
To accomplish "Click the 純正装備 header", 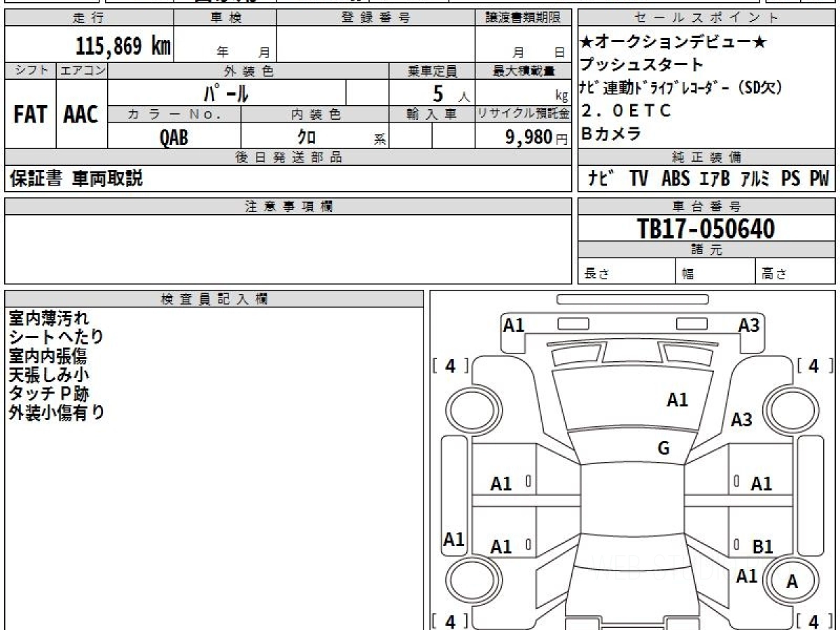I will (706, 157).
